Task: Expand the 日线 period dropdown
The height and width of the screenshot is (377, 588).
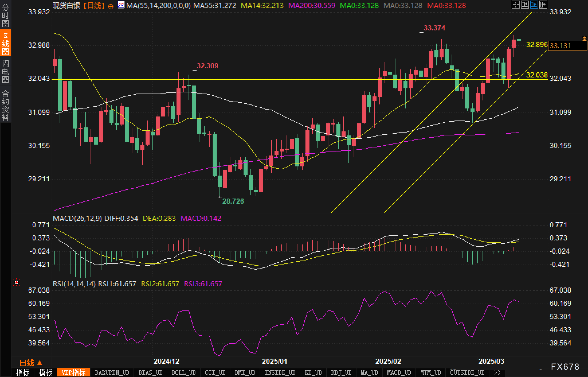Action: [31, 363]
